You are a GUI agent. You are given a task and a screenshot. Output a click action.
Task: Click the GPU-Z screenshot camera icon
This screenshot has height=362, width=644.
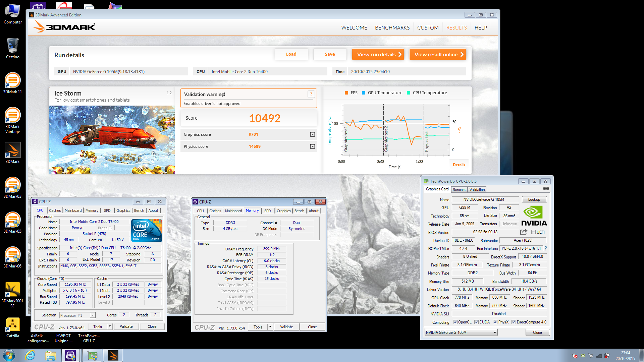pyautogui.click(x=546, y=189)
